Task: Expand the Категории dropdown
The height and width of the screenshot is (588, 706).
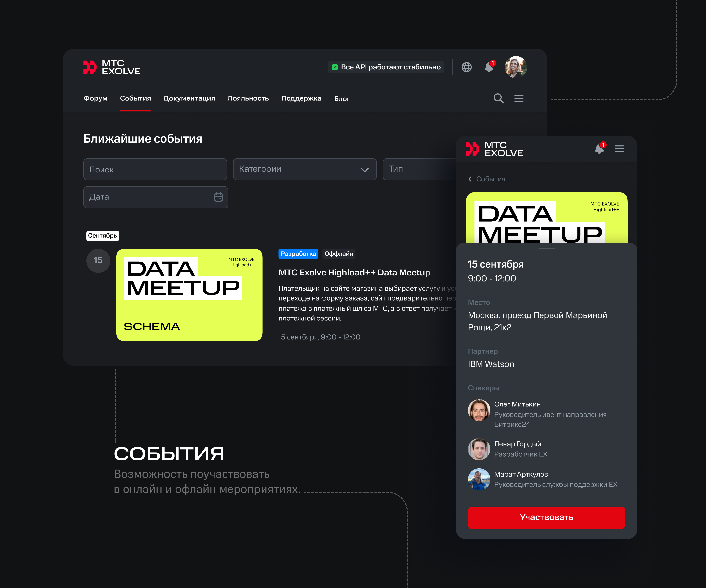Action: (305, 169)
